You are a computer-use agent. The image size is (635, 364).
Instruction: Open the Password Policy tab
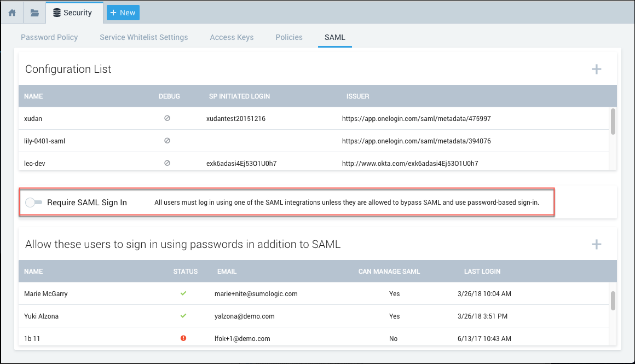coord(49,37)
